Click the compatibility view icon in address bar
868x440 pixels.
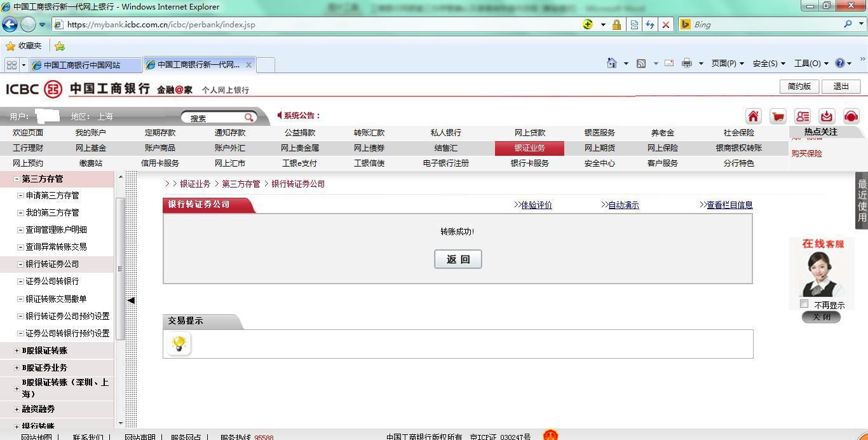click(x=634, y=24)
